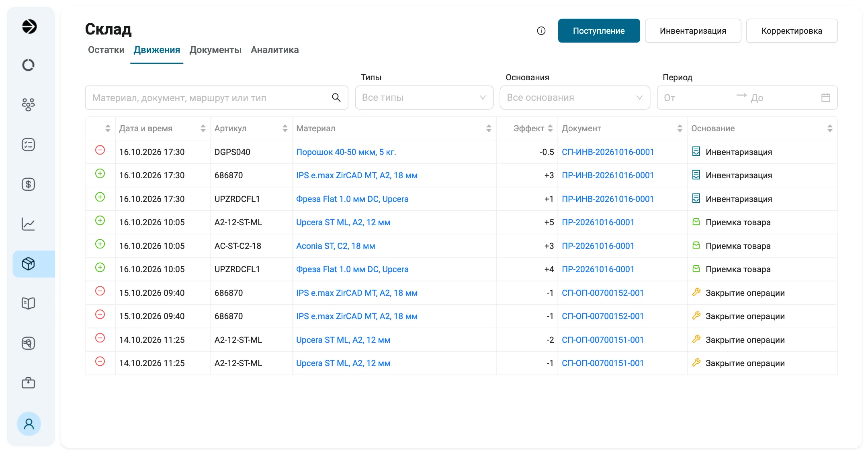The width and height of the screenshot is (868, 454).
Task: Sort by Дата и время column
Action: point(203,128)
